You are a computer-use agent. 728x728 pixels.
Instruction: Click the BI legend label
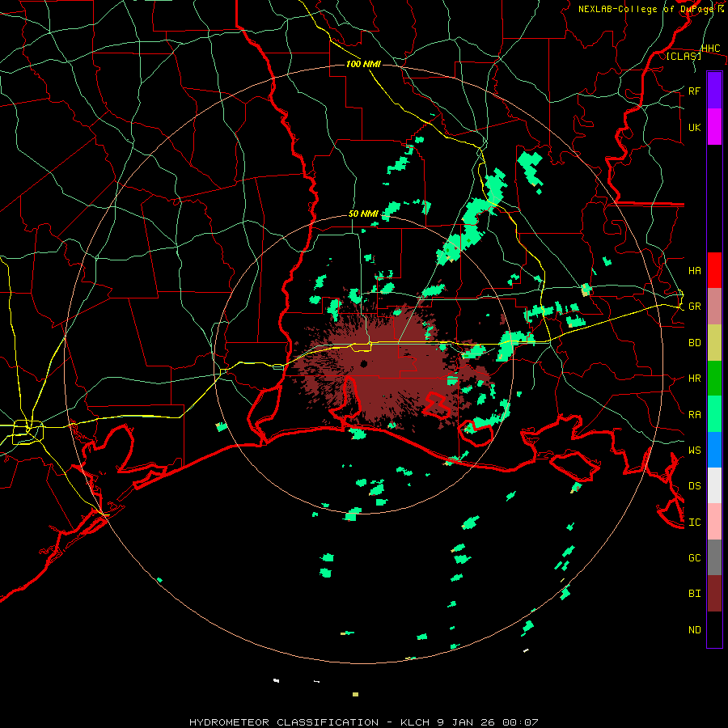(x=694, y=594)
